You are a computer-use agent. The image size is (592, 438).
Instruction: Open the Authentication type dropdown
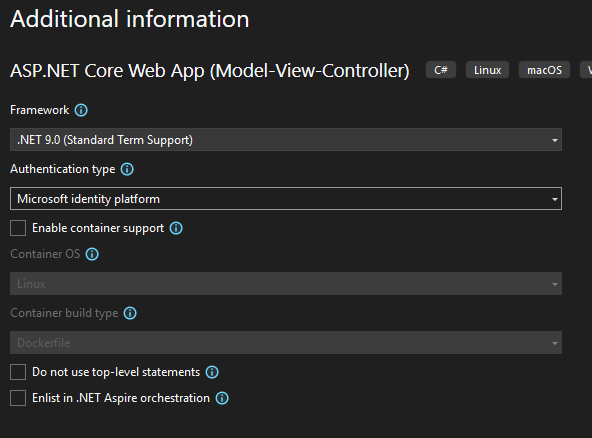286,199
